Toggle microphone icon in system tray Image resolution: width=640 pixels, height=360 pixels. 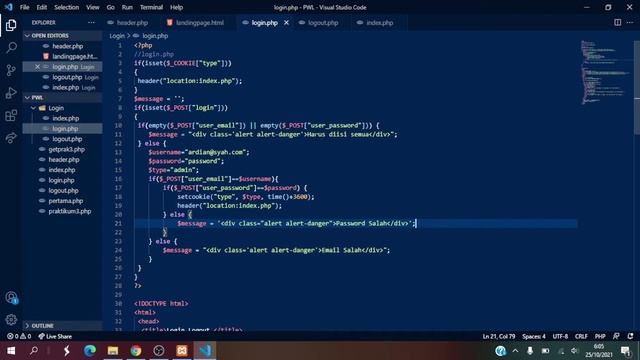[530, 351]
